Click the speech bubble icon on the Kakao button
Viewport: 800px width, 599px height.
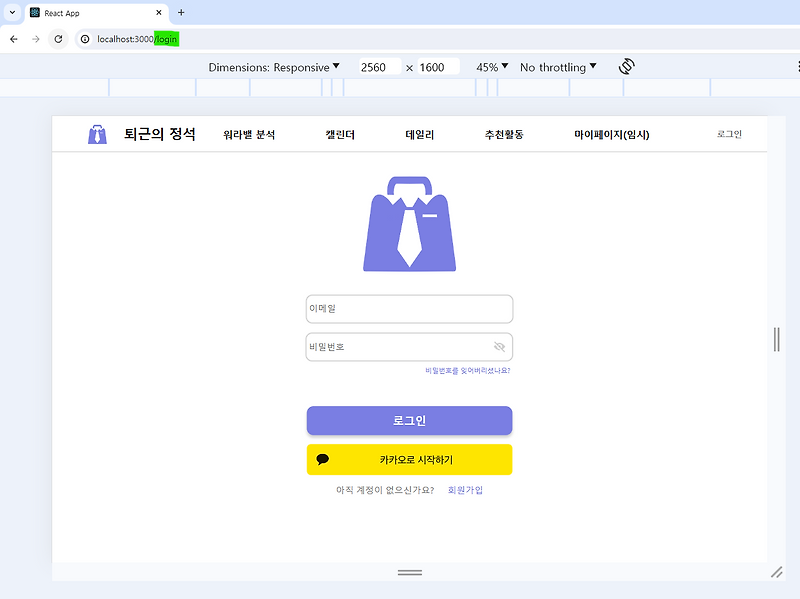tap(323, 459)
